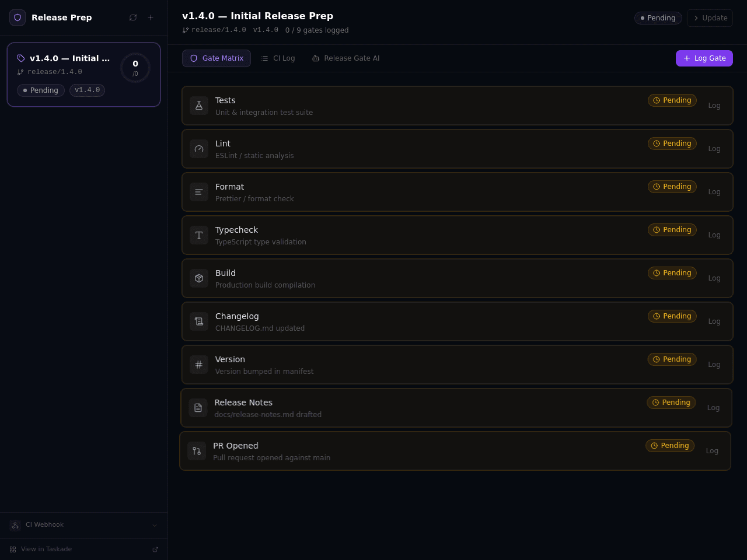The width and height of the screenshot is (747, 560).
Task: Log the PR Opened gate
Action: point(712,451)
